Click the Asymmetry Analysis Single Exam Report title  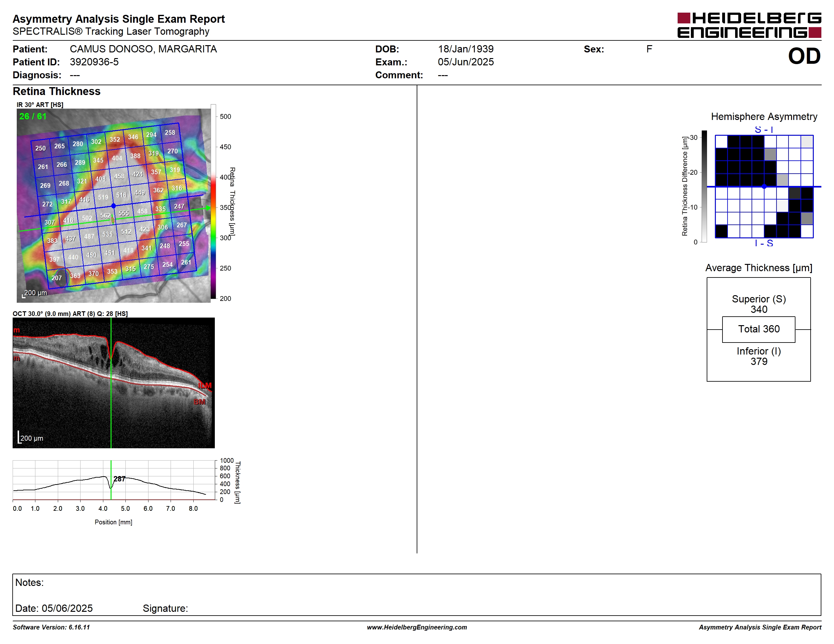pos(119,19)
